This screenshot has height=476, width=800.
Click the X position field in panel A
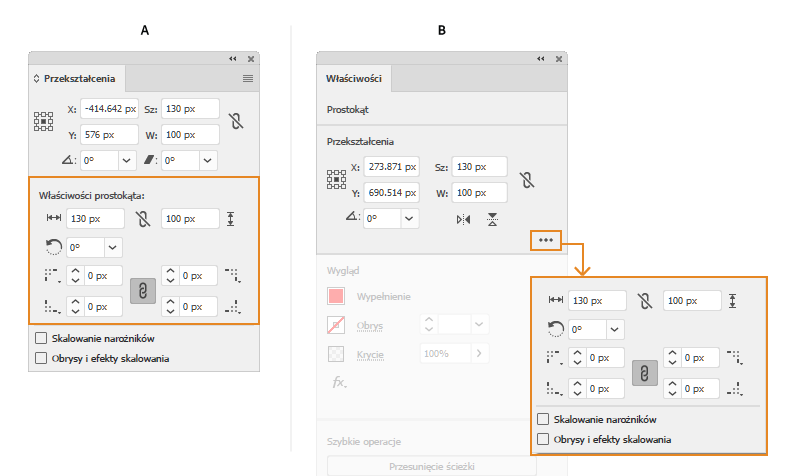pyautogui.click(x=110, y=109)
